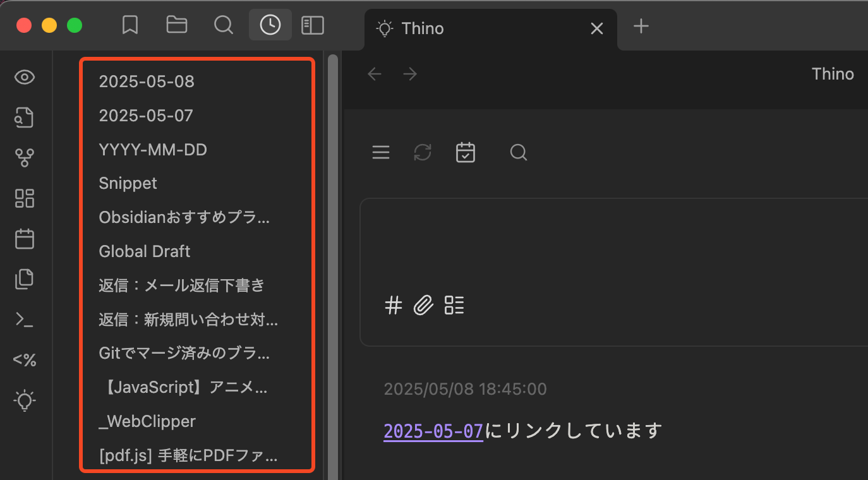Open the search panel in top toolbar
The image size is (868, 480).
pos(224,25)
